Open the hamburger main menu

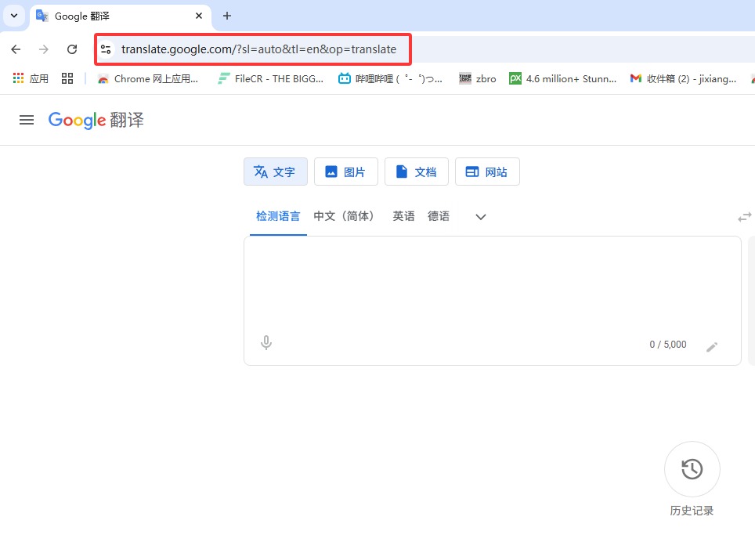coord(27,120)
